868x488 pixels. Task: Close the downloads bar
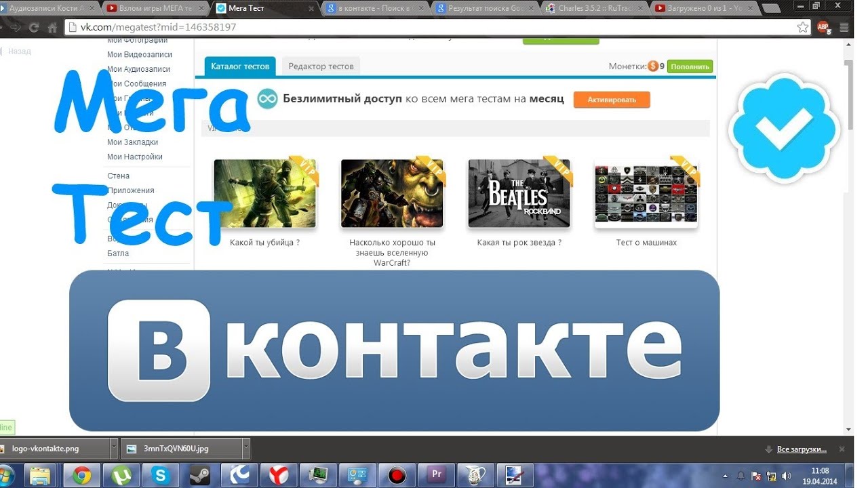click(x=842, y=449)
